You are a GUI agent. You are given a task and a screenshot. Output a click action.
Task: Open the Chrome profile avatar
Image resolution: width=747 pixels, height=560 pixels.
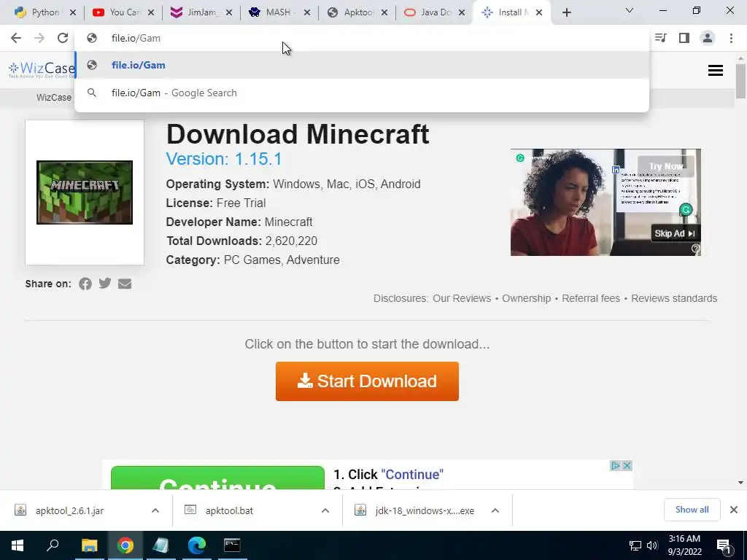click(708, 38)
